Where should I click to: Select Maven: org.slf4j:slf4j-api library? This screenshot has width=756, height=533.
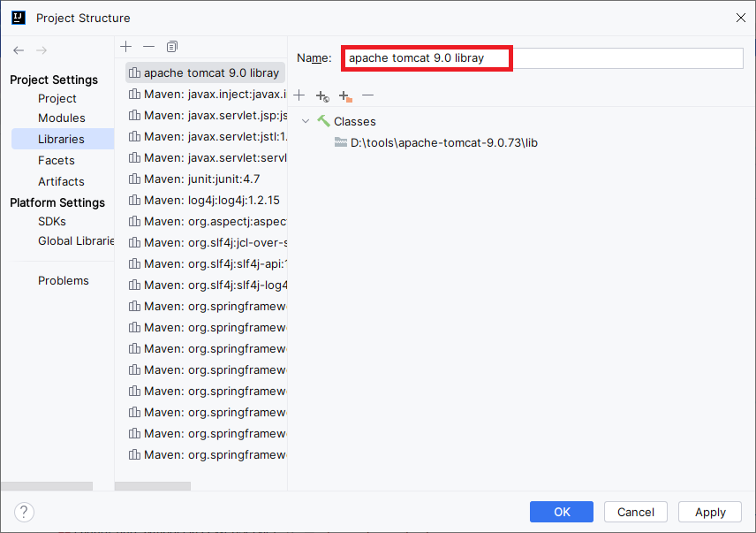[x=208, y=263]
